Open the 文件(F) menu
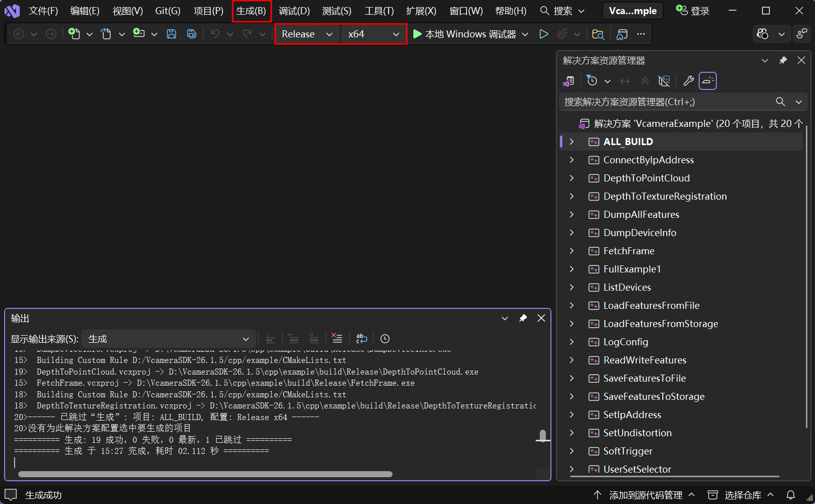This screenshot has width=815, height=504. [43, 11]
